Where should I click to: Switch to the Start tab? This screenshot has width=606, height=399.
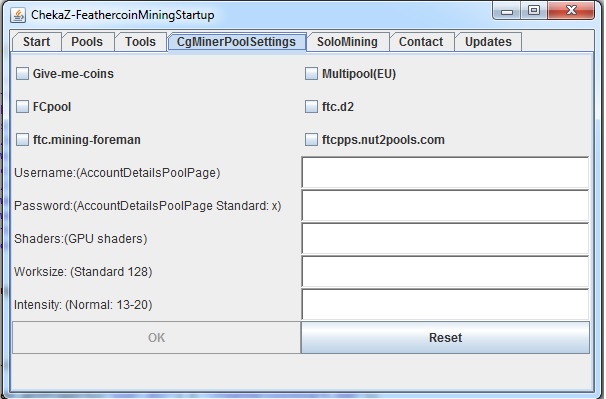[x=37, y=42]
